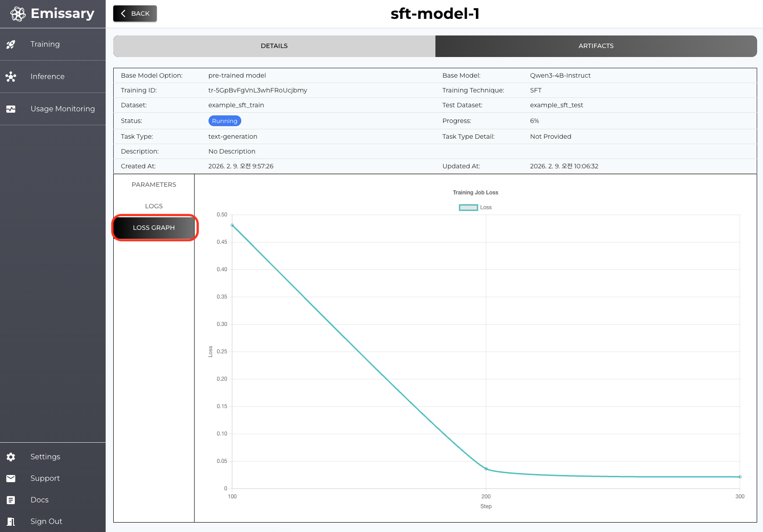This screenshot has height=532, width=763.
Task: Switch to the ARTIFACTS tab
Action: coord(596,46)
